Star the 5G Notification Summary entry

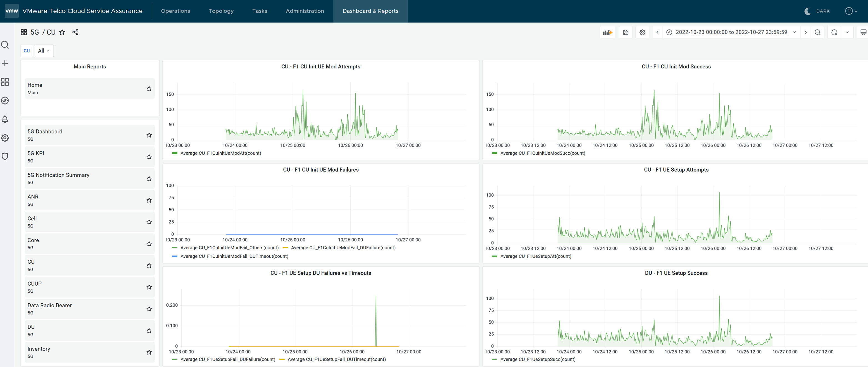(x=149, y=179)
